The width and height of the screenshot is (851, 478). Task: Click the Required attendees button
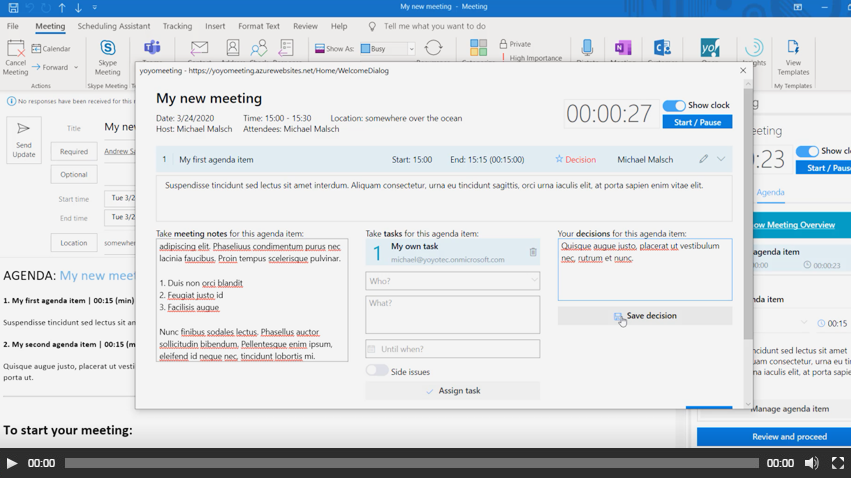pyautogui.click(x=74, y=151)
